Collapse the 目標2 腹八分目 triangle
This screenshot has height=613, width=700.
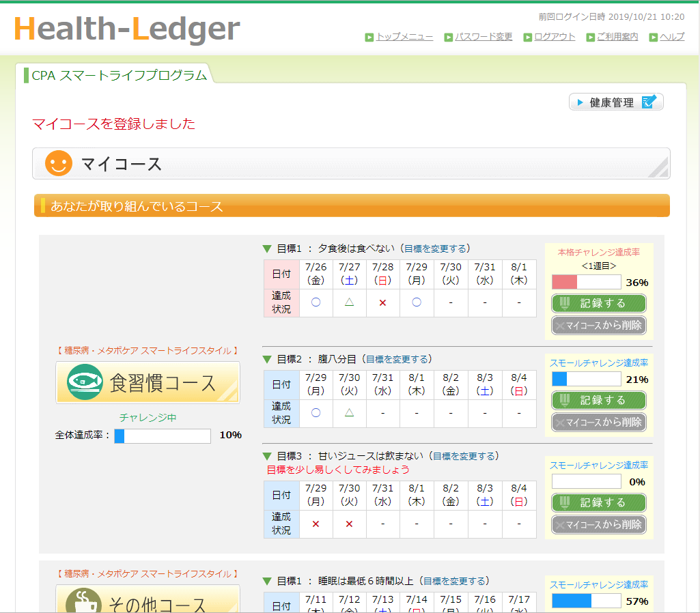[267, 360]
